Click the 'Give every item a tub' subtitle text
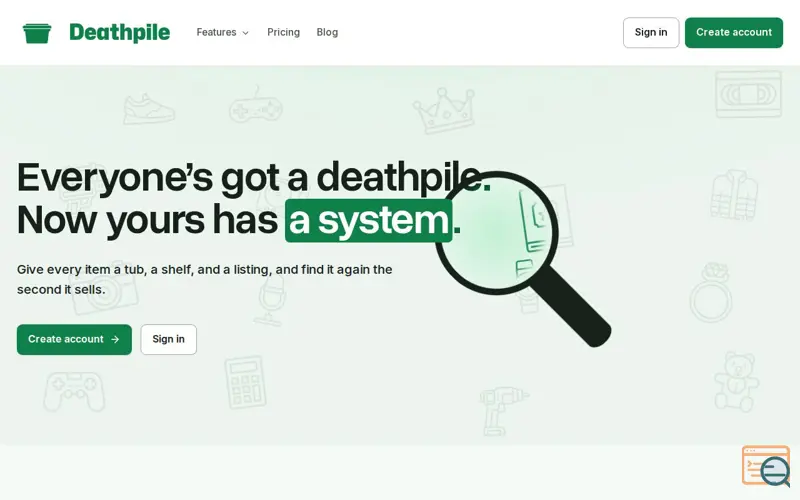This screenshot has height=500, width=800. tap(205, 279)
